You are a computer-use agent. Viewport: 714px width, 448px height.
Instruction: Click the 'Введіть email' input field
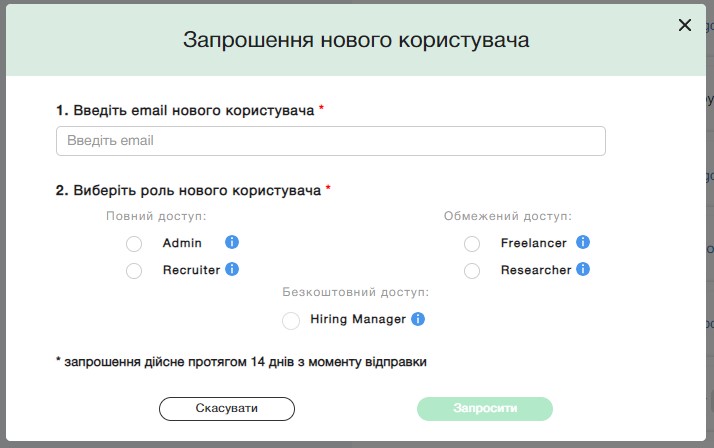(330, 141)
